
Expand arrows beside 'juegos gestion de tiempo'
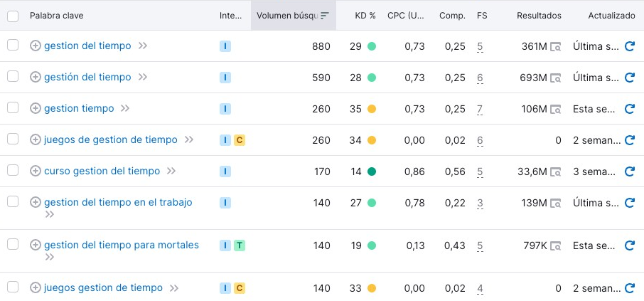tap(174, 288)
